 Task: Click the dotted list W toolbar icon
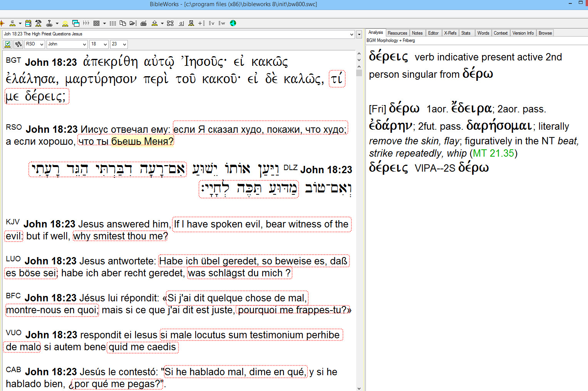pos(222,23)
